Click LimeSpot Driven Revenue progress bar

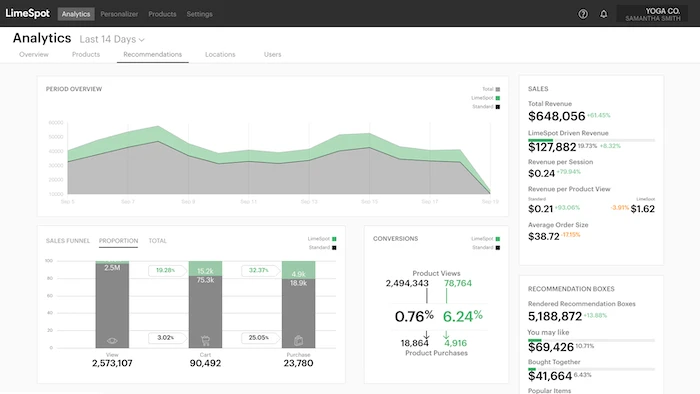pos(591,140)
